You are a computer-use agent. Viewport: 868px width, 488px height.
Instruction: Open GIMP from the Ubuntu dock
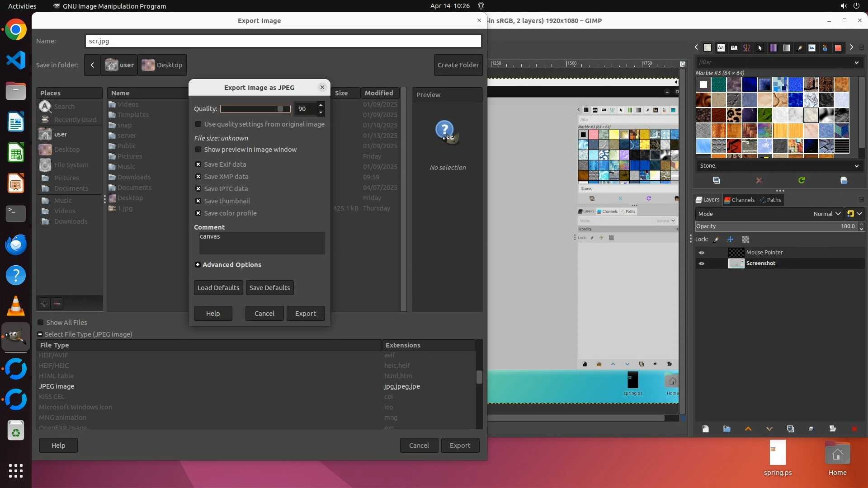[x=16, y=337]
